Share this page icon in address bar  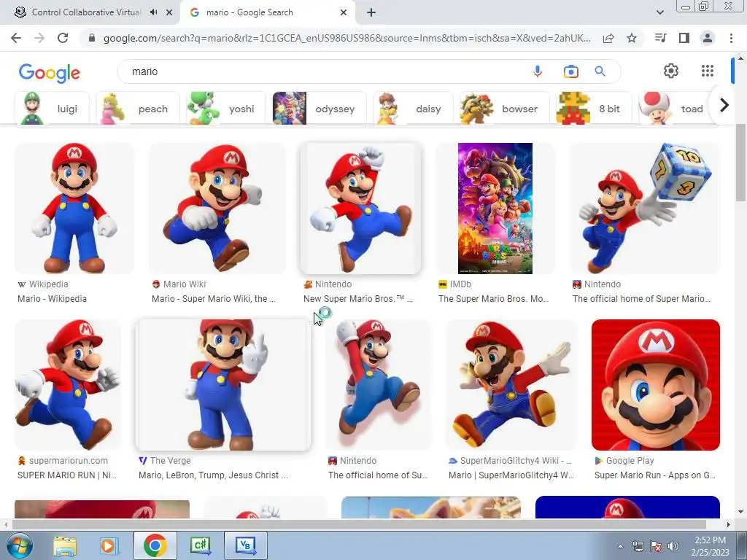point(608,38)
